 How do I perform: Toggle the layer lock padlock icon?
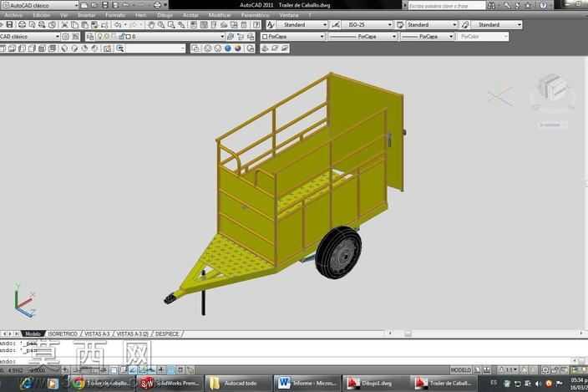point(121,37)
